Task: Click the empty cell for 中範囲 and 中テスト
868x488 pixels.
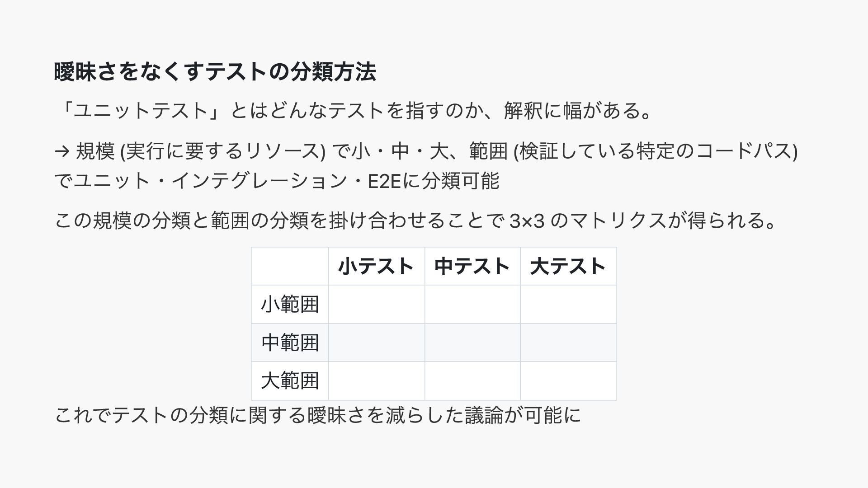Action: pos(472,343)
